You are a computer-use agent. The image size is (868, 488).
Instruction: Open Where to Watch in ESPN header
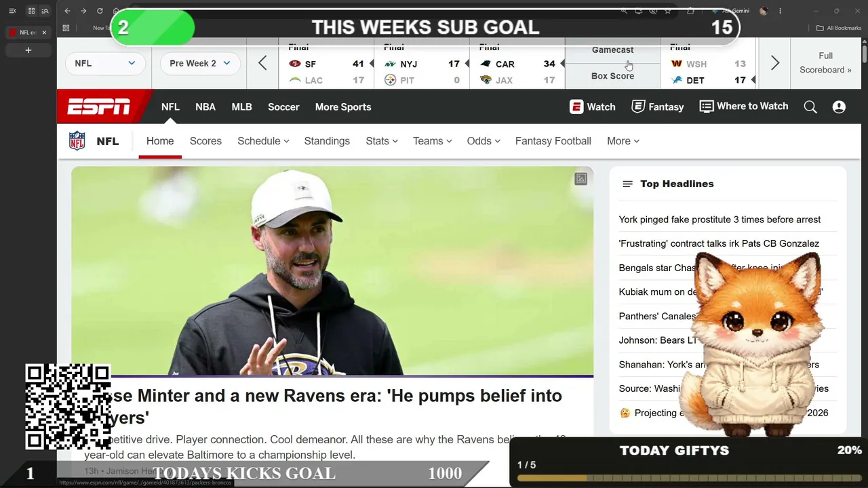(744, 106)
